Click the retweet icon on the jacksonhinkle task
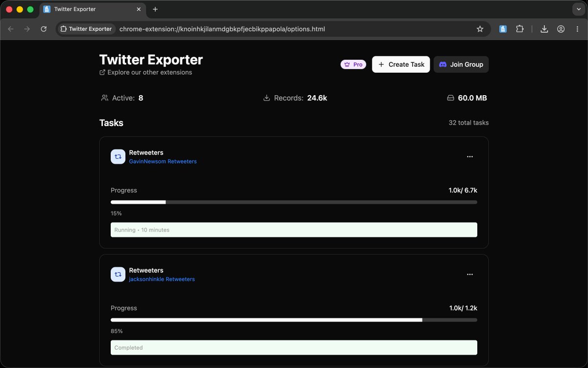This screenshot has height=368, width=588. pos(118,274)
